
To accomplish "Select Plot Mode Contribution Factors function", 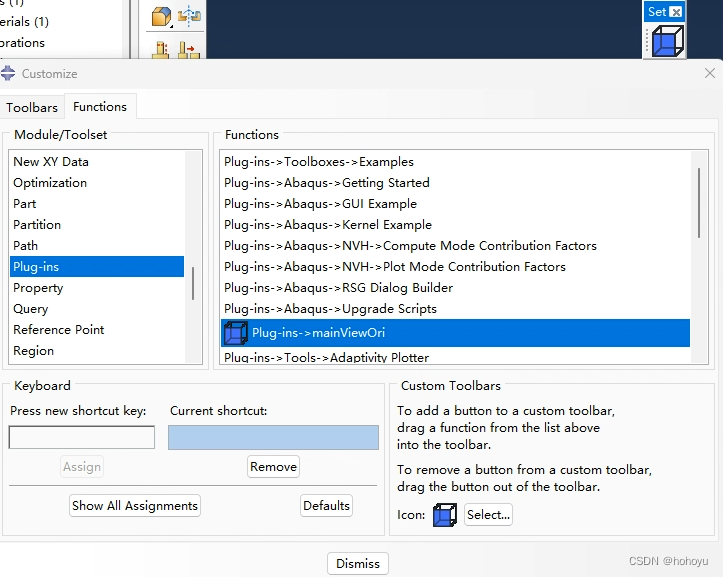I will (x=456, y=267).
